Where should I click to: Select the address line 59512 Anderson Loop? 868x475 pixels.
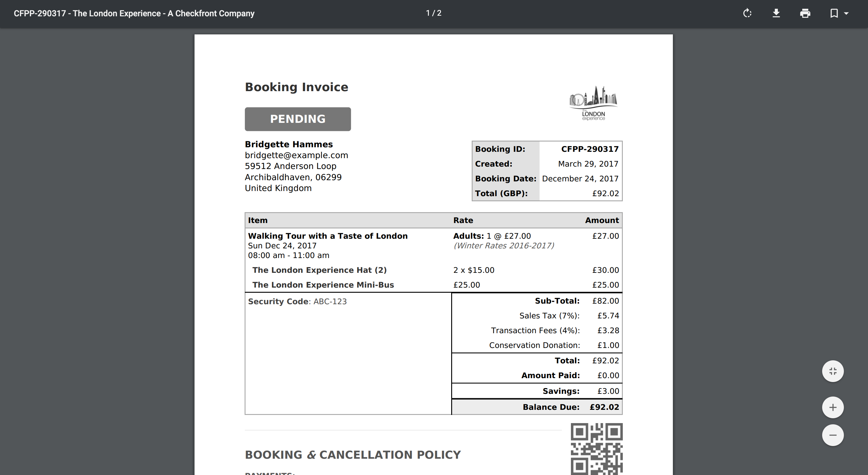[290, 166]
